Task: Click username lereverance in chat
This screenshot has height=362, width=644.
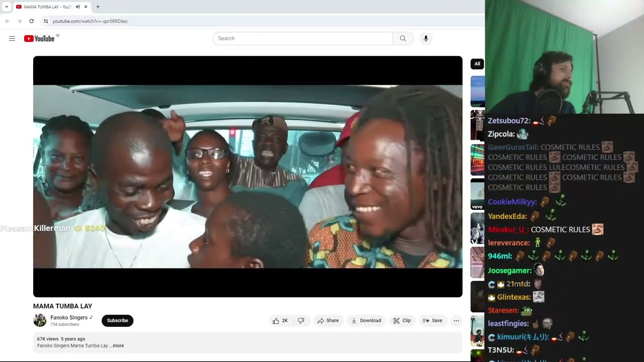Action: [x=509, y=243]
